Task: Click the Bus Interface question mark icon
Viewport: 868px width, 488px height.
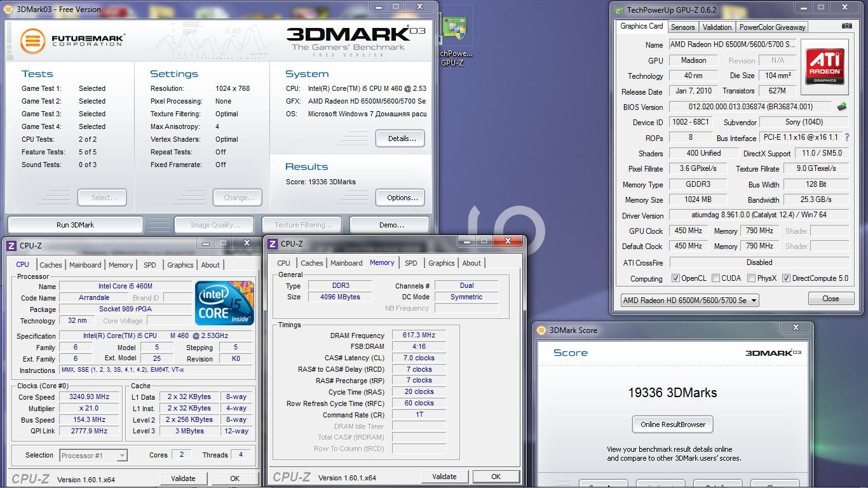Action: tap(846, 137)
